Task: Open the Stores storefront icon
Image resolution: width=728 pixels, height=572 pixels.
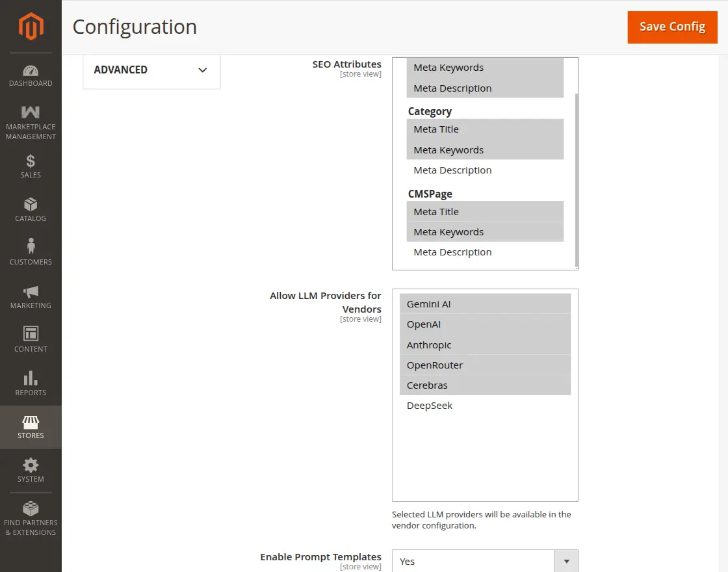Action: point(31,422)
